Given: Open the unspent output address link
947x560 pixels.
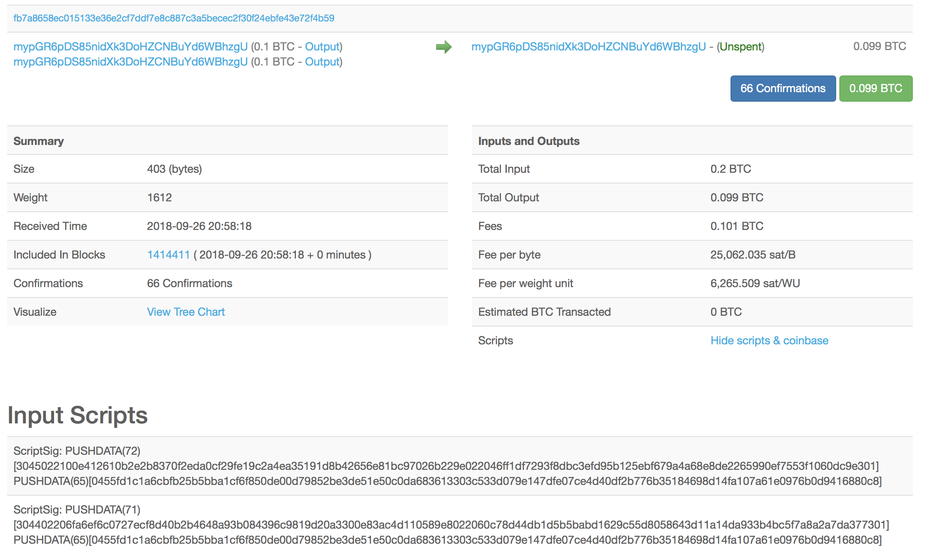Looking at the screenshot, I should tap(589, 47).
